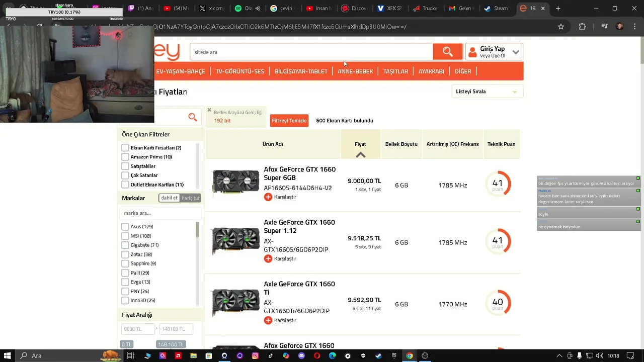Open Microsoft Store from the taskbar
Viewport: 644px width, 362px height.
pyautogui.click(x=209, y=355)
